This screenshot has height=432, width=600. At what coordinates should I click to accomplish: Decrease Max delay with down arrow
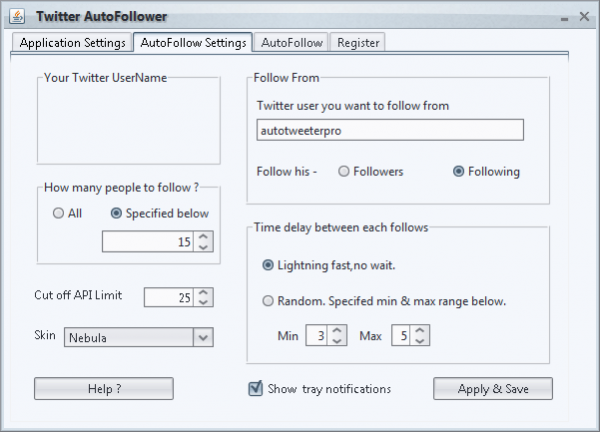click(x=420, y=341)
